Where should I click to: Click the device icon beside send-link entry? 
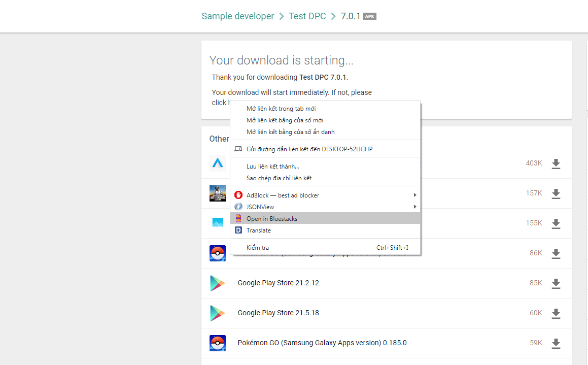point(238,149)
